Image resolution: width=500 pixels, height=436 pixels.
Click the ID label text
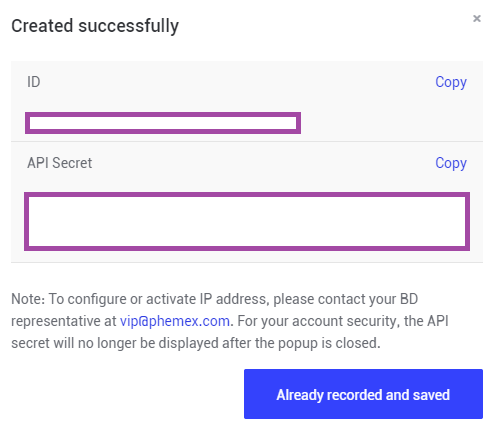(34, 82)
